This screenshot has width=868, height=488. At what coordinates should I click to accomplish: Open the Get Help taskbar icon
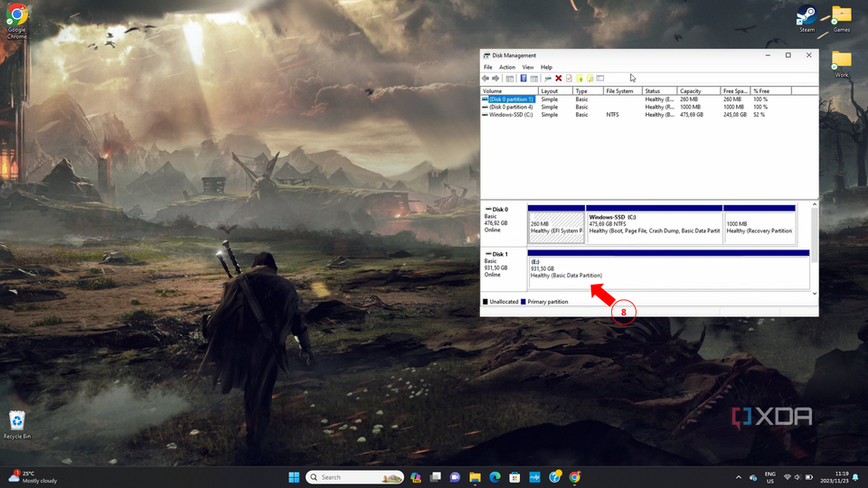[x=554, y=477]
